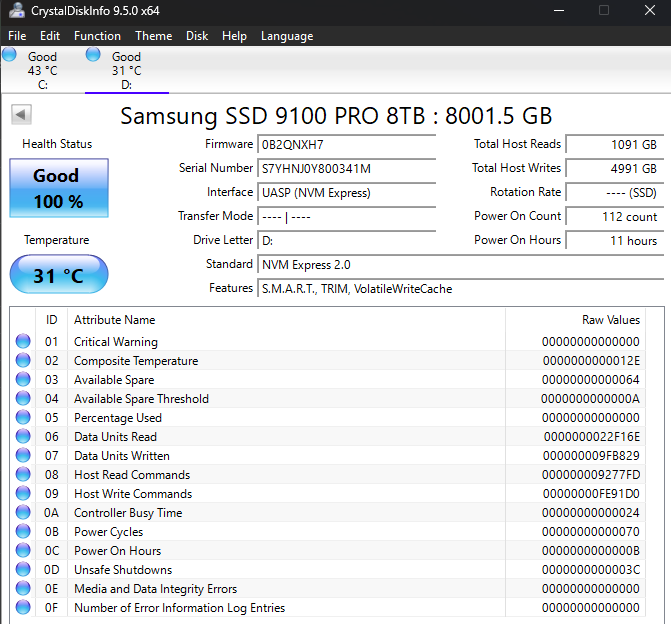Image resolution: width=671 pixels, height=624 pixels.
Task: Click the status orb next to Critical Warning
Action: pyautogui.click(x=23, y=342)
